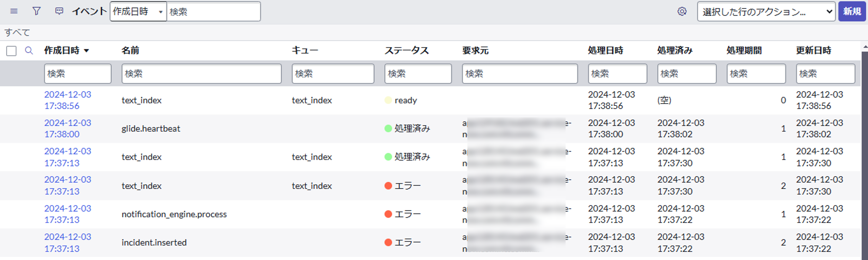Open the 作成日時 search field dropdown
Screen dimensions: 868x260
pyautogui.click(x=138, y=12)
